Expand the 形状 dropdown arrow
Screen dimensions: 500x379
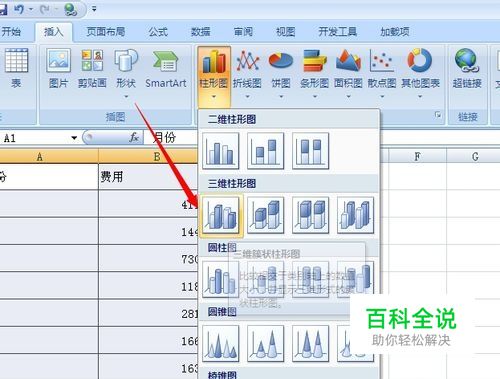(x=126, y=97)
